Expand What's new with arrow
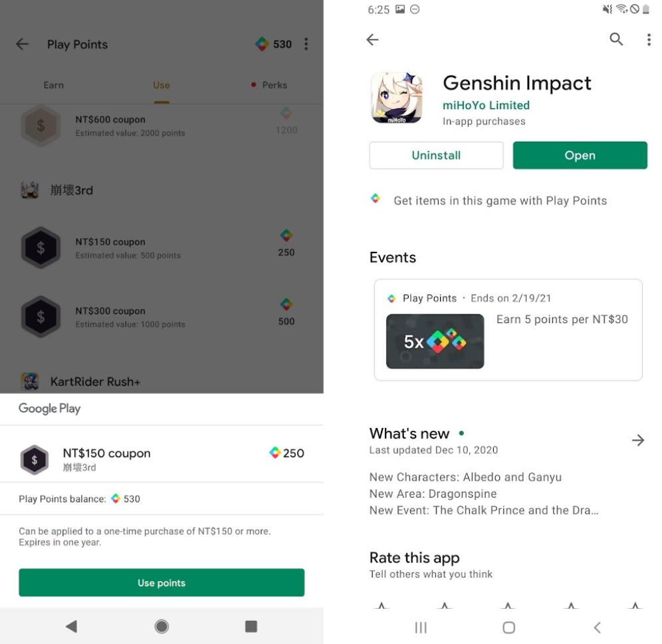 638,441
